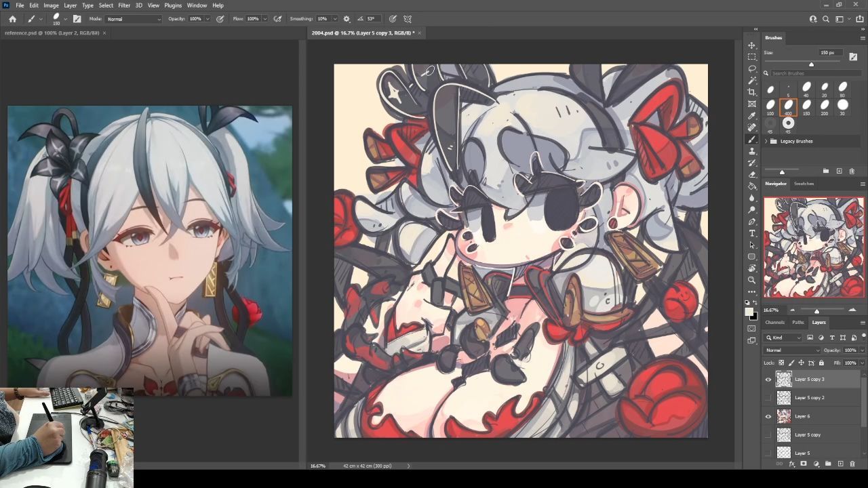
Task: Choose the Clone Stamp tool
Action: point(752,151)
